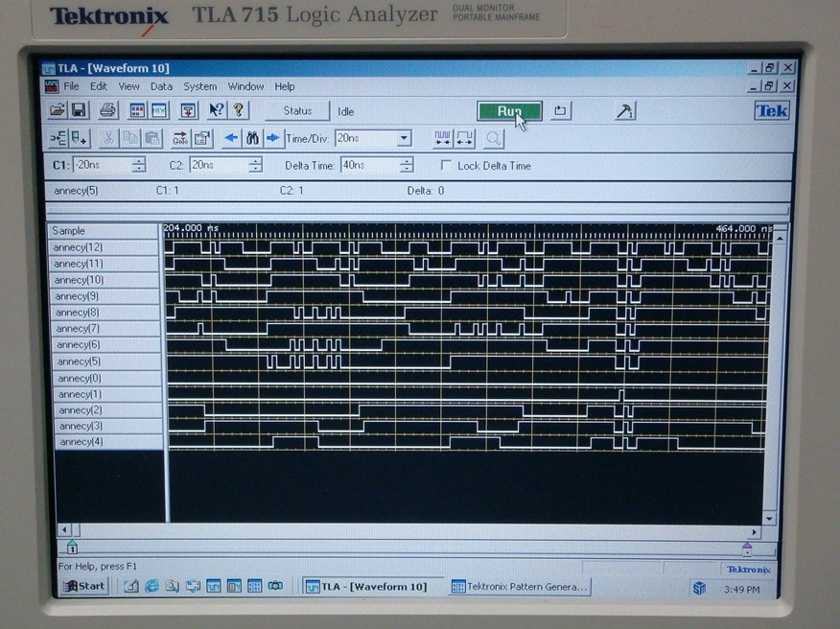Screen dimensions: 840x629
Task: Open the Properties toolbar icon
Action: click(x=202, y=139)
